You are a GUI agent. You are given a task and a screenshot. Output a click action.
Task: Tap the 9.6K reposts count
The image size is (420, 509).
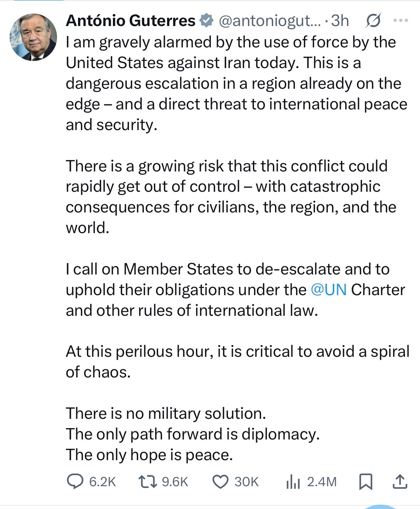(x=175, y=482)
